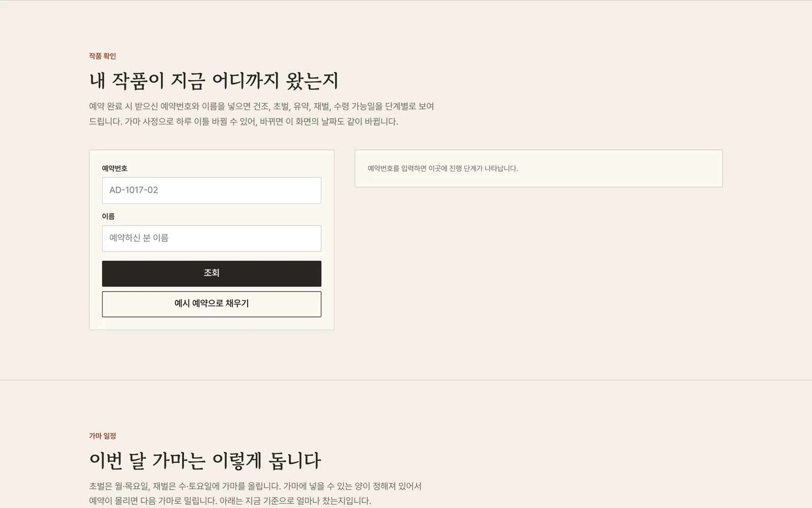The width and height of the screenshot is (812, 508).
Task: Click the 예시 예약으로 채우기 button
Action: click(212, 304)
